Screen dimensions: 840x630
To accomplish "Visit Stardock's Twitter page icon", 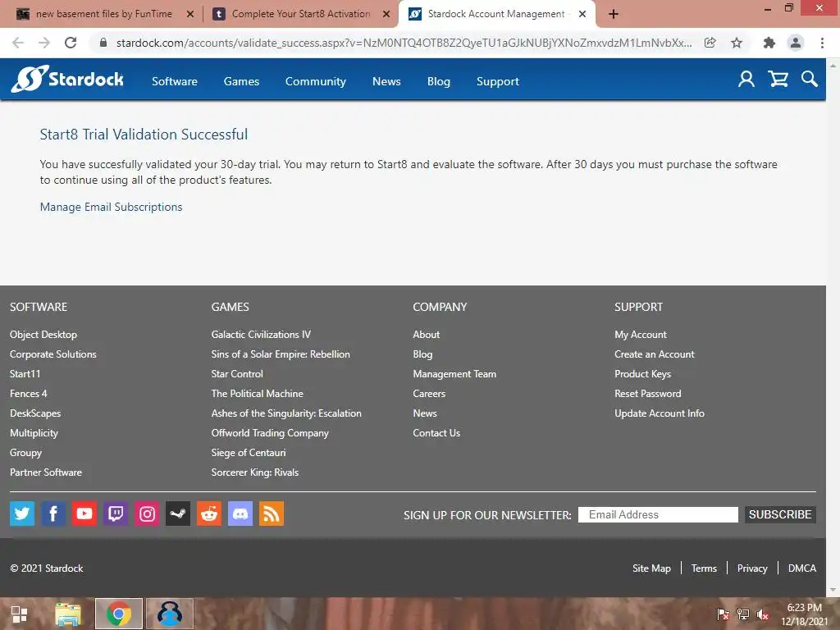I will [22, 514].
